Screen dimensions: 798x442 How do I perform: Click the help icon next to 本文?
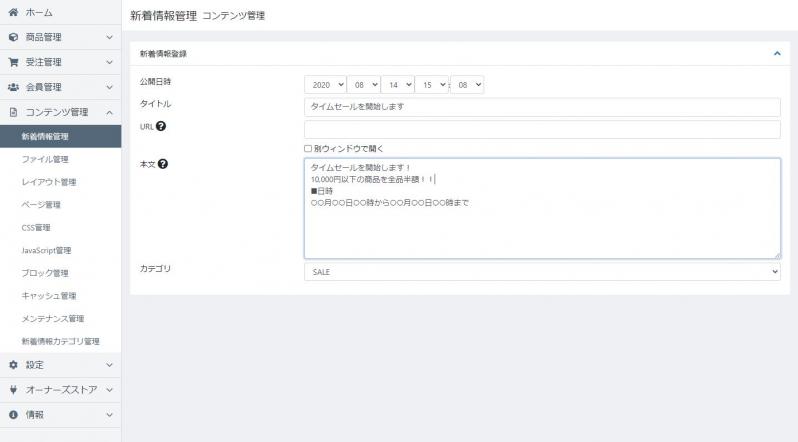click(163, 164)
